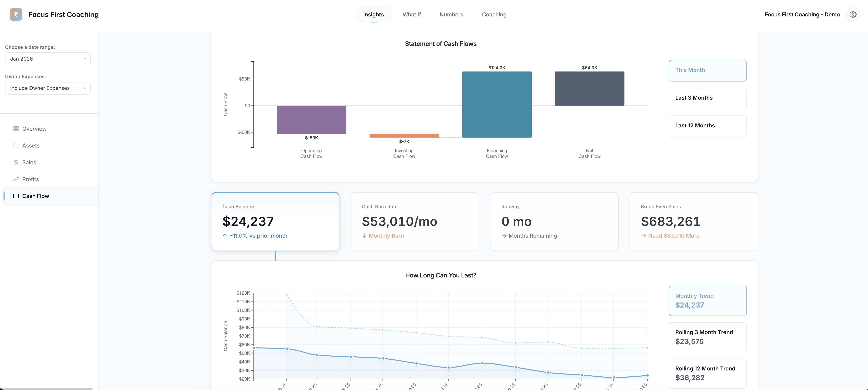Screen dimensions: 868x390
Task: Enable the Rolling 12 Month Trend view
Action: (x=707, y=373)
